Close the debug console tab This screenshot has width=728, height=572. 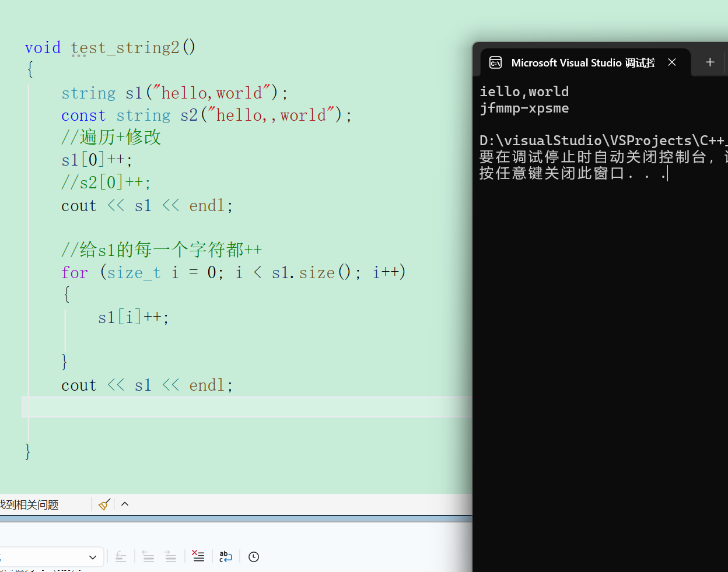[x=672, y=62]
